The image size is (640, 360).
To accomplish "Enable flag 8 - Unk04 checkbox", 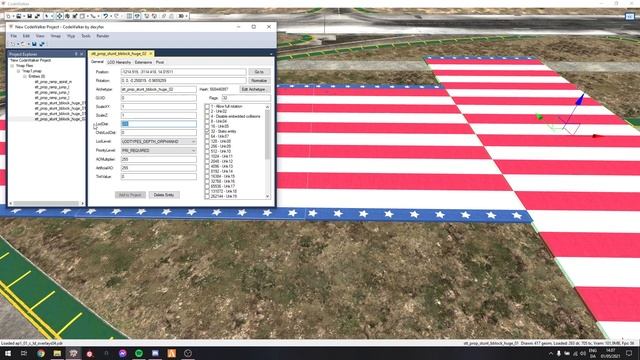I will click(x=207, y=121).
